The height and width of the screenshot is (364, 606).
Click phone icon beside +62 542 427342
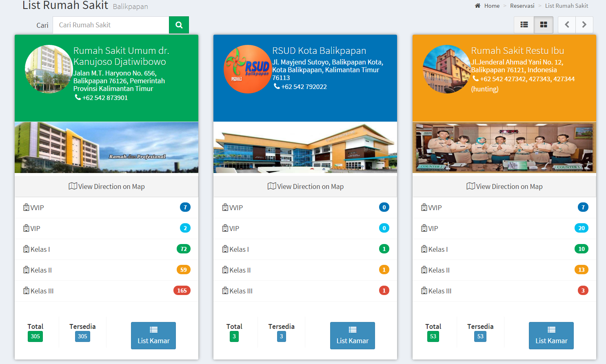click(475, 79)
